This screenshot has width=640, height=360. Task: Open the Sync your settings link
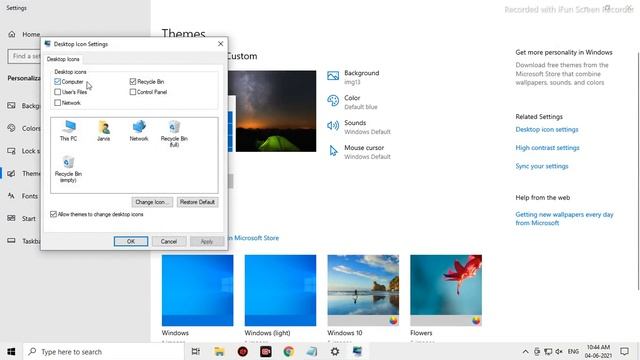[542, 166]
